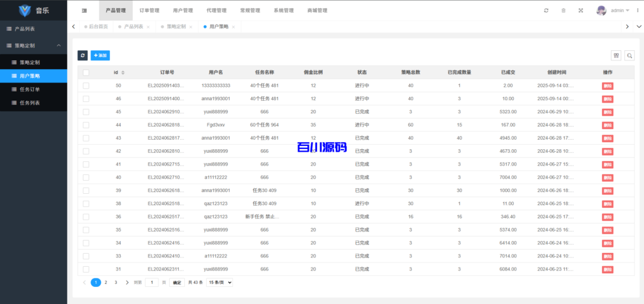
Task: Delete the row with id 50
Action: point(608,86)
